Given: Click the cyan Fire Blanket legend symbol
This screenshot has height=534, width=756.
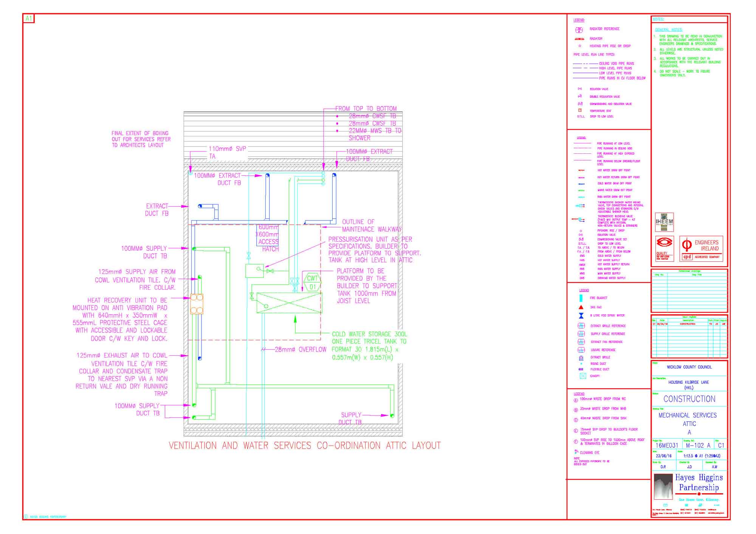Looking at the screenshot, I should 581,298.
